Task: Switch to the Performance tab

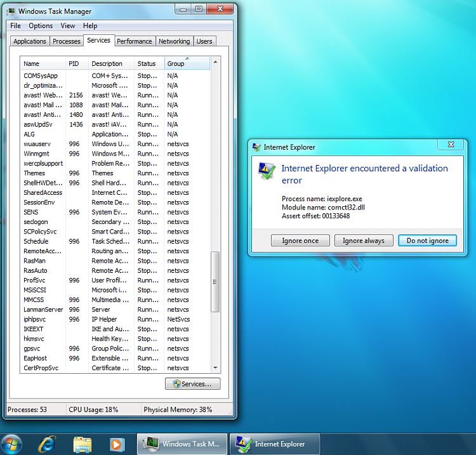Action: click(x=135, y=41)
